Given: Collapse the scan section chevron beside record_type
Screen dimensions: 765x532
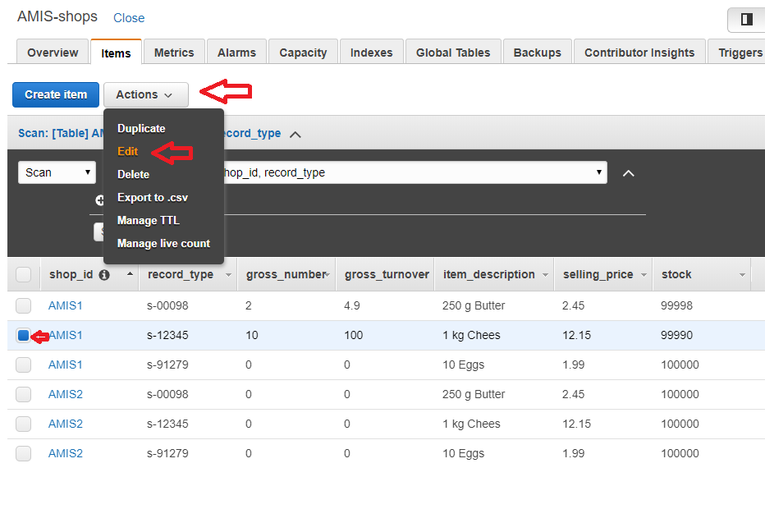Looking at the screenshot, I should [x=295, y=134].
